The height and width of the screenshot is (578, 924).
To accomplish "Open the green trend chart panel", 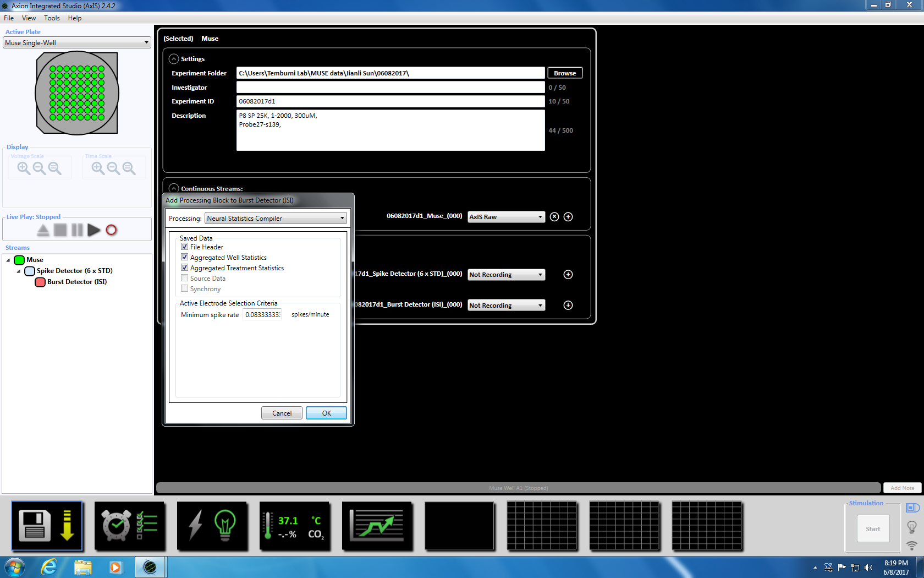I will point(377,526).
